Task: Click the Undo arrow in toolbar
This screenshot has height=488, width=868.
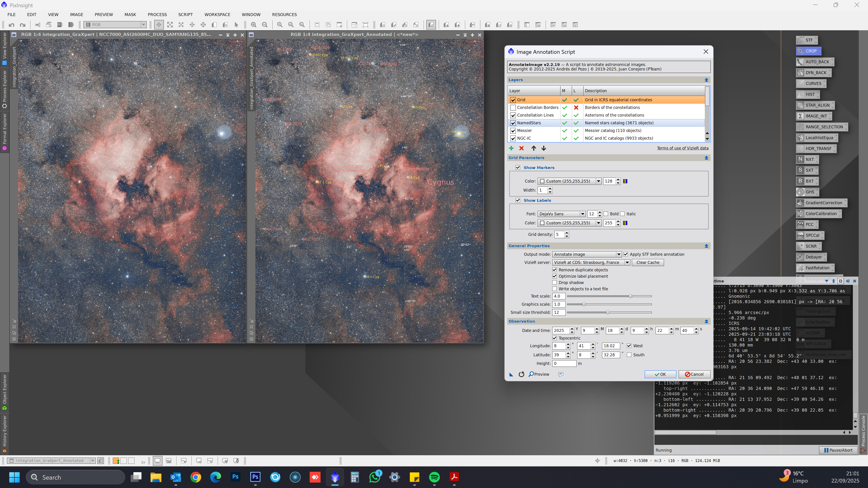Action: point(12,25)
